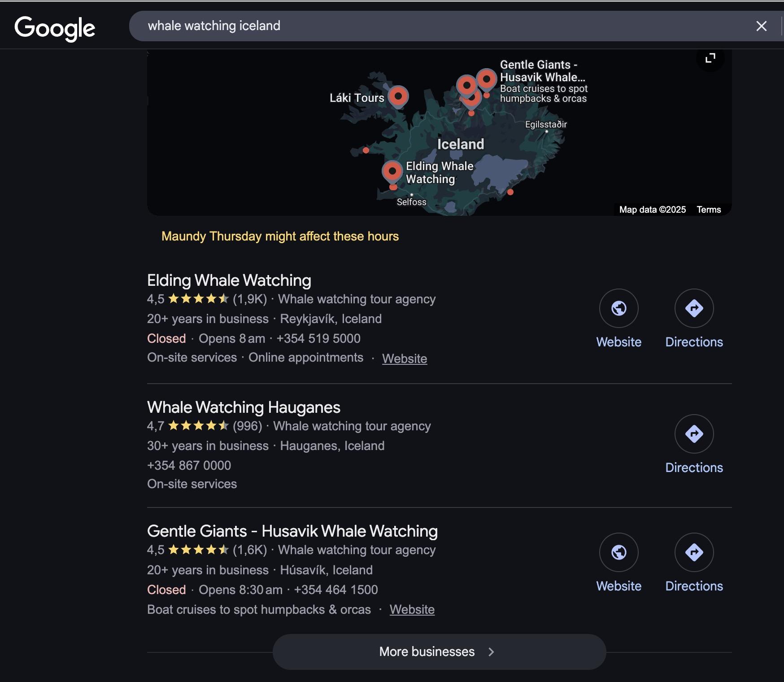Click Gentle Giants globe Website icon
784x682 pixels.
click(619, 552)
